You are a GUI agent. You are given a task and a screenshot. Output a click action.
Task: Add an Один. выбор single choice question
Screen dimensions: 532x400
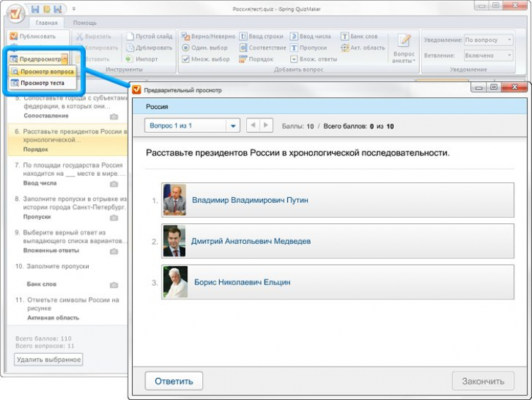pyautogui.click(x=204, y=48)
